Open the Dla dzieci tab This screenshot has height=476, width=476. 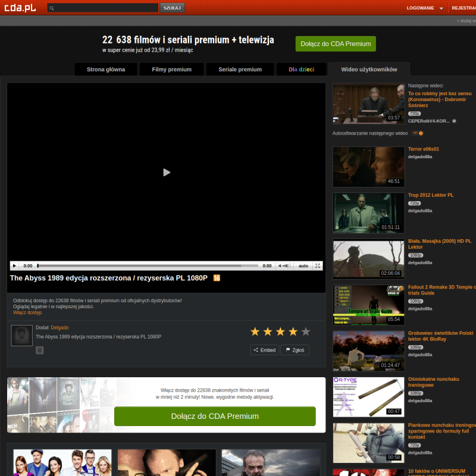(302, 70)
